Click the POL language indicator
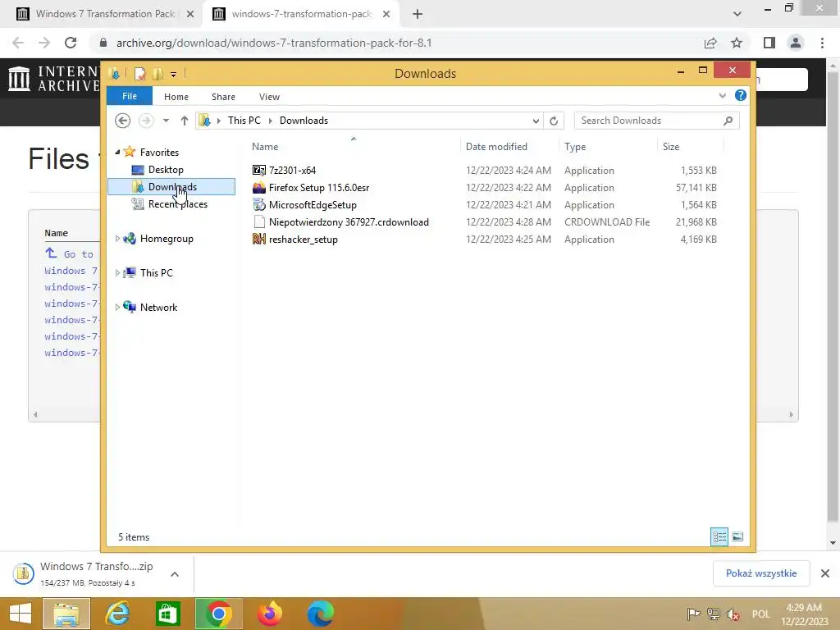The width and height of the screenshot is (840, 630). tap(760, 614)
